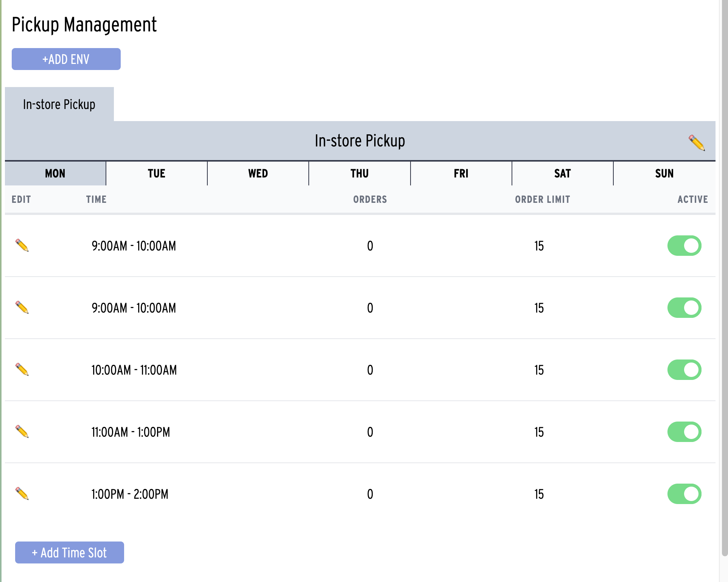Edit the second 9:00AM - 10:00AM time slot

[22, 308]
